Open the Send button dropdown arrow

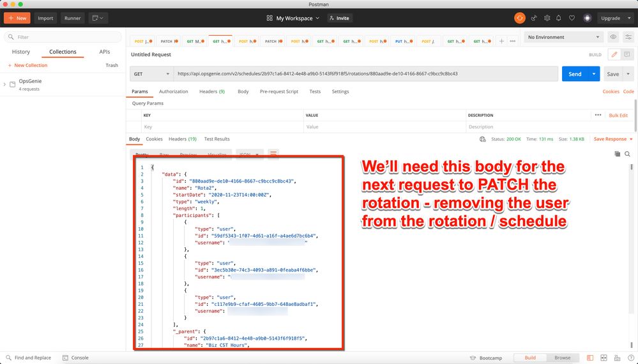click(x=594, y=74)
